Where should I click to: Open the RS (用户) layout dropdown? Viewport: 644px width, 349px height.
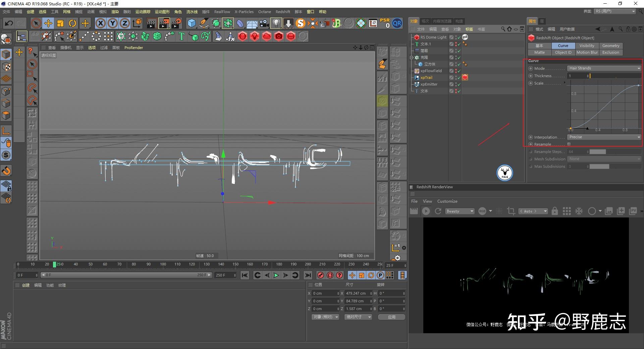[x=615, y=11]
